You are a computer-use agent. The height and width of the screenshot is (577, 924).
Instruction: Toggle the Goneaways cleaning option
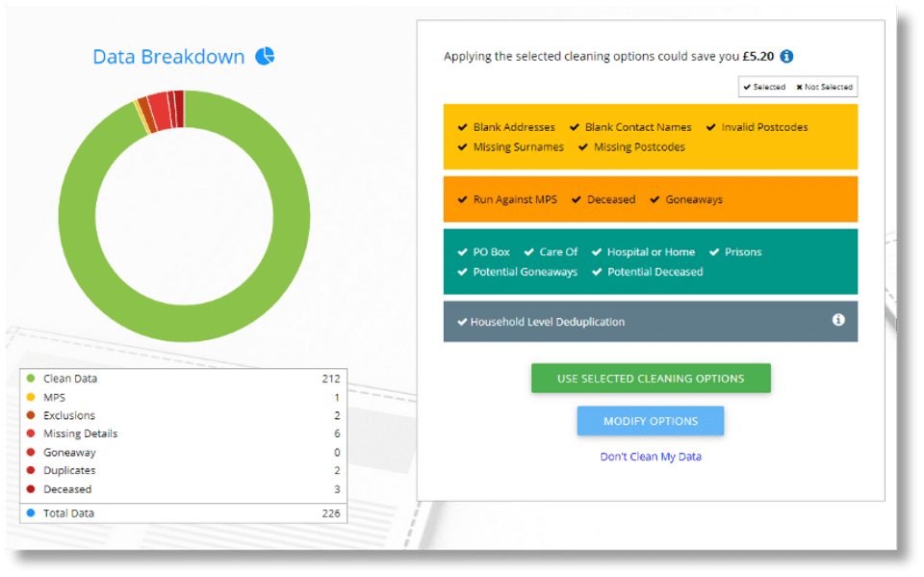(686, 199)
